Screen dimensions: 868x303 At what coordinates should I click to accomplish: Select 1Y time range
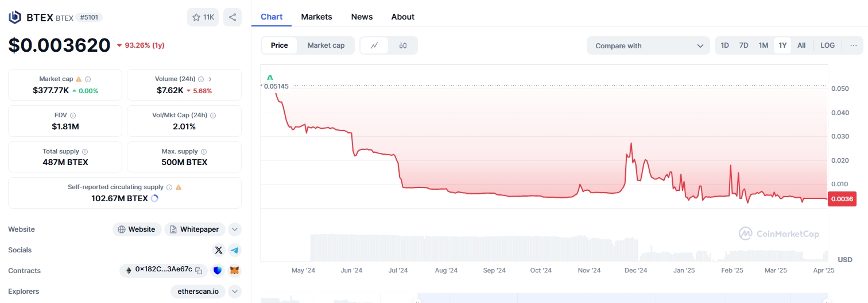[782, 45]
